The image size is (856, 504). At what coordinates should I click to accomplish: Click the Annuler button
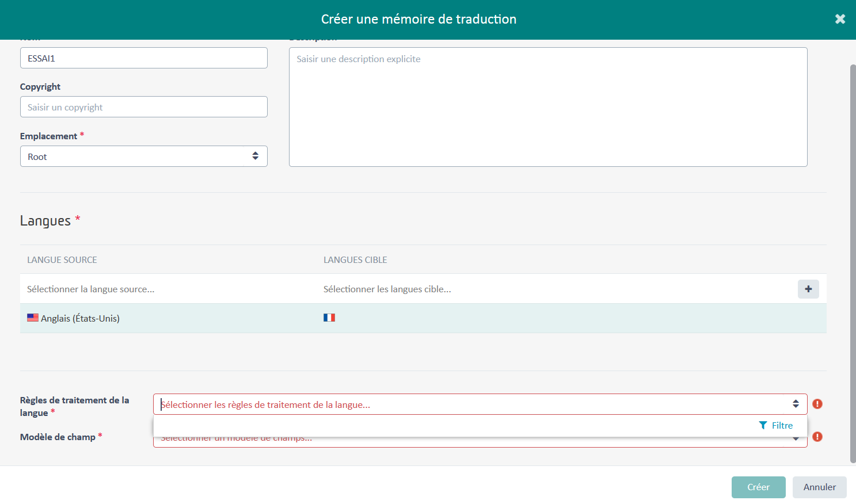pyautogui.click(x=819, y=487)
